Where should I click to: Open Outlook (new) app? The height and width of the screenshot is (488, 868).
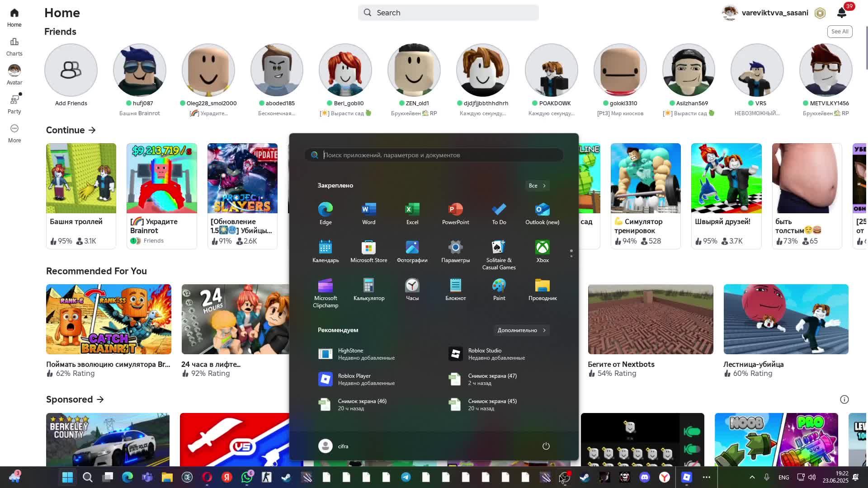[542, 213]
